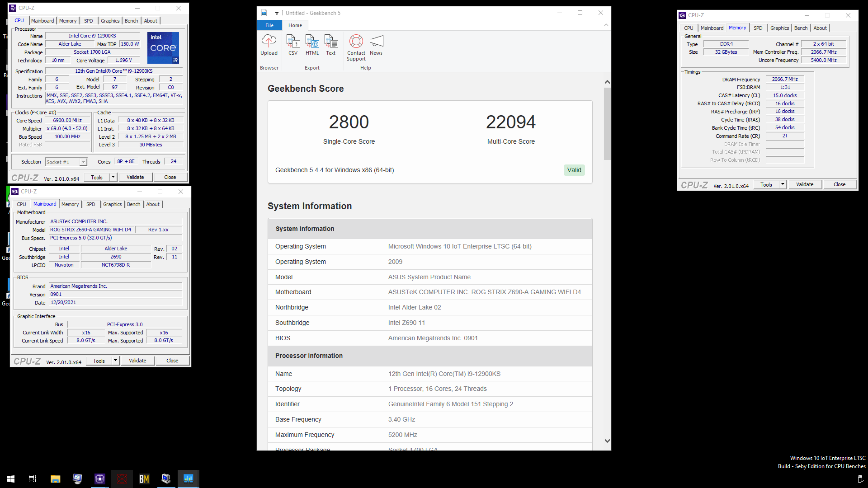Expand Tools dropdown arrow in top-left CPU-Z
The width and height of the screenshot is (868, 488).
click(x=113, y=177)
